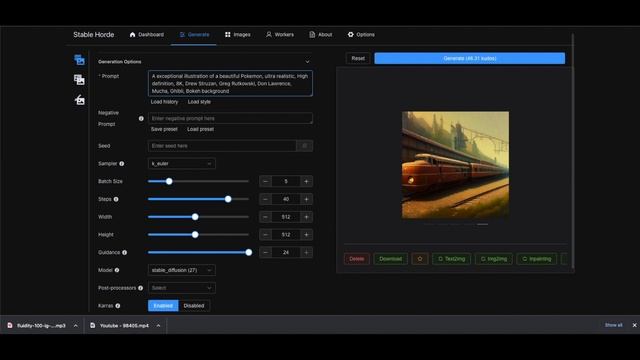Screen dimensions: 640x360
Task: Open the image-to-image mode sidebar icon
Action: point(80,80)
